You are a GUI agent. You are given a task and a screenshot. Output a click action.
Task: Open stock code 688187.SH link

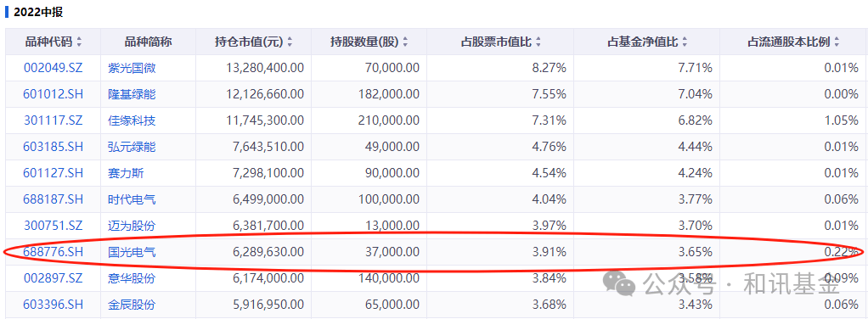pos(54,199)
